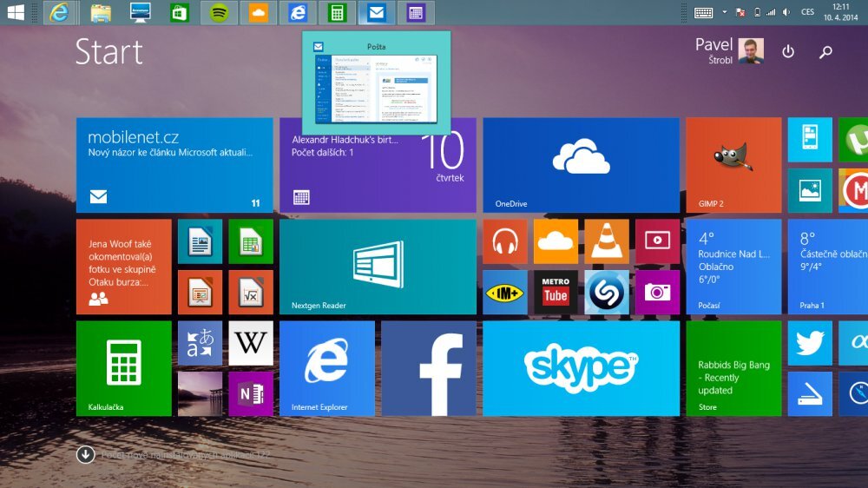Click the network signal tray icon
This screenshot has height=488, width=868.
(x=771, y=13)
